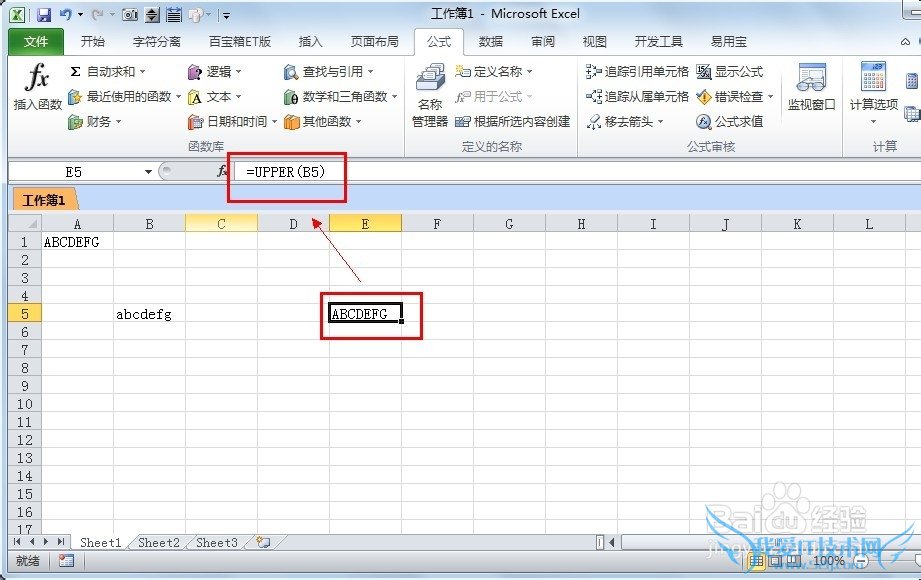The width and height of the screenshot is (921, 580).
Task: Click the 文本 functions icon
Action: (x=194, y=96)
